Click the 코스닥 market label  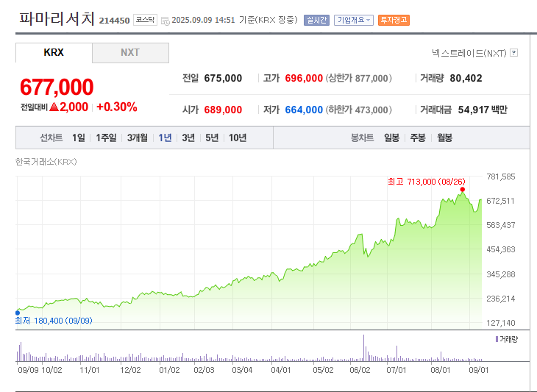coord(145,20)
